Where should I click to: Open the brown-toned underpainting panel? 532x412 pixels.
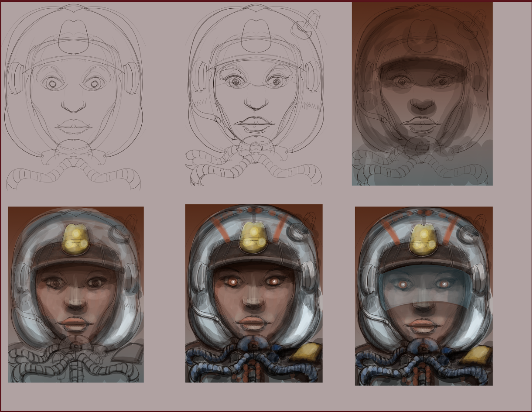pos(422,94)
